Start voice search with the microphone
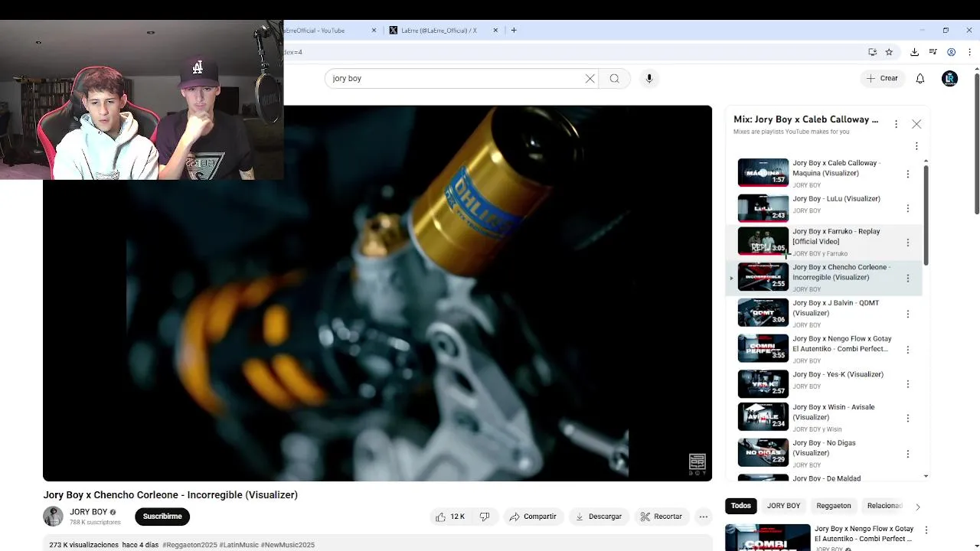Viewport: 980px width, 551px height. pyautogui.click(x=649, y=78)
